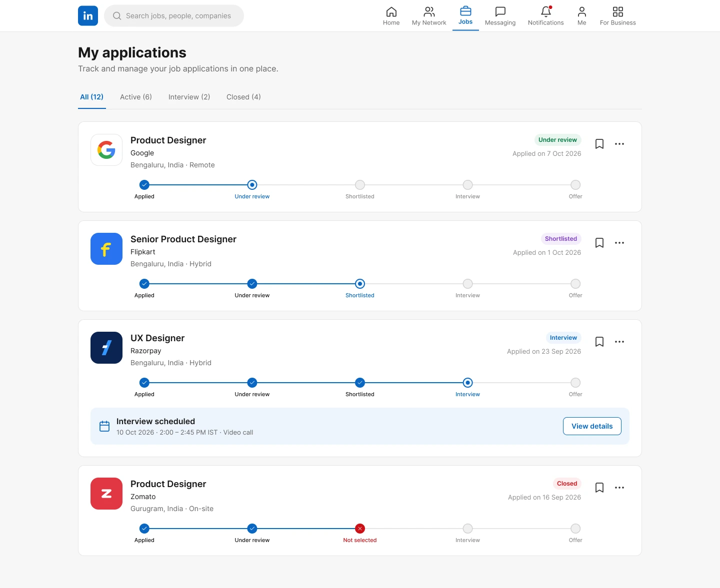Open the UX Designer job title
720x588 pixels.
pyautogui.click(x=157, y=338)
